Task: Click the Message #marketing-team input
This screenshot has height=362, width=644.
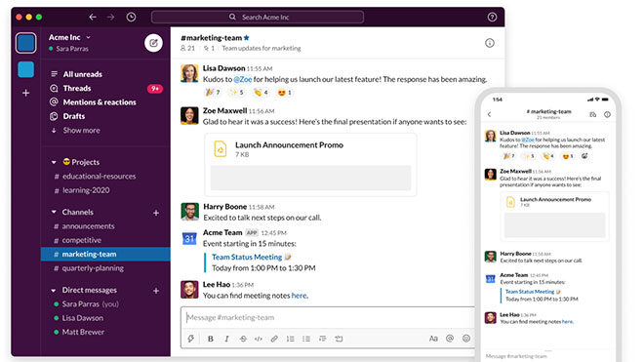Action: tap(327, 317)
